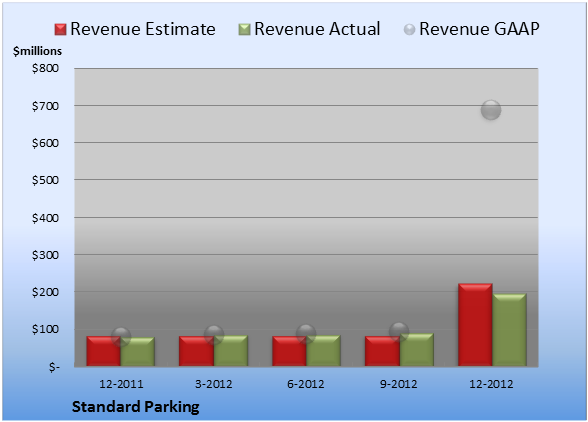Select the red estimate bar for 9-2012
588x422 pixels.
click(x=382, y=351)
